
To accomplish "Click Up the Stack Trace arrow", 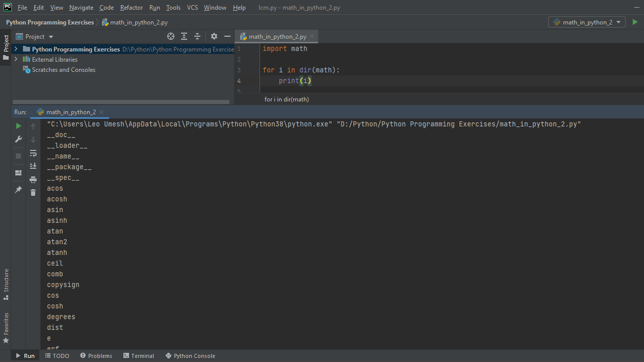I will [x=33, y=126].
